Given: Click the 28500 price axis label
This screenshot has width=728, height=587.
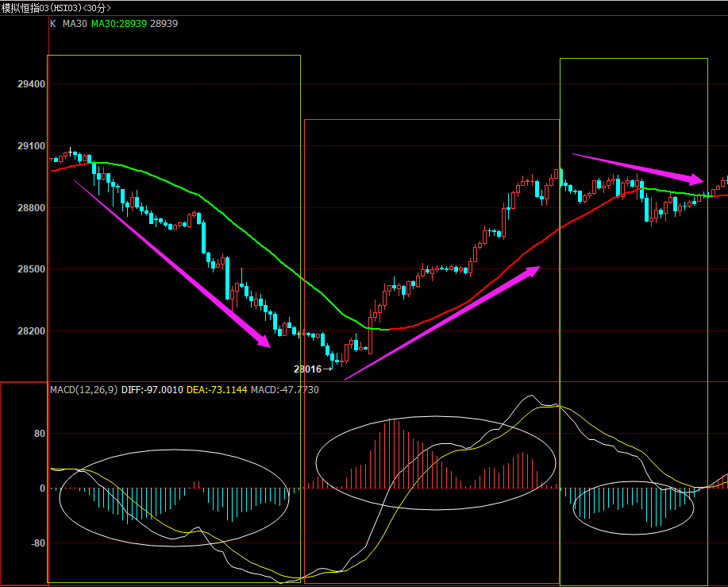Looking at the screenshot, I should coord(31,270).
